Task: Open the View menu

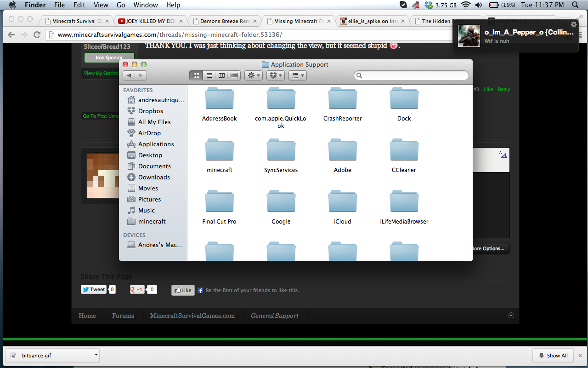Action: pyautogui.click(x=101, y=5)
